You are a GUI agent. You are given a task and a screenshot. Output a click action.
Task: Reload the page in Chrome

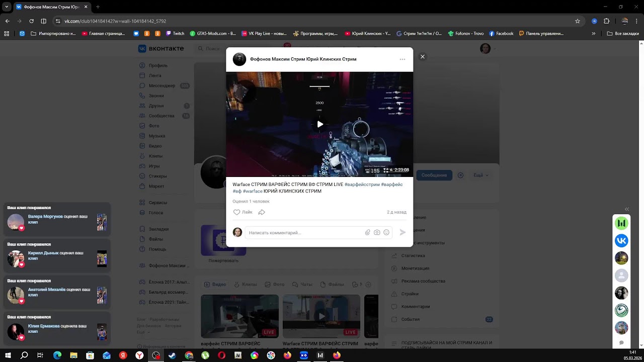pyautogui.click(x=31, y=21)
